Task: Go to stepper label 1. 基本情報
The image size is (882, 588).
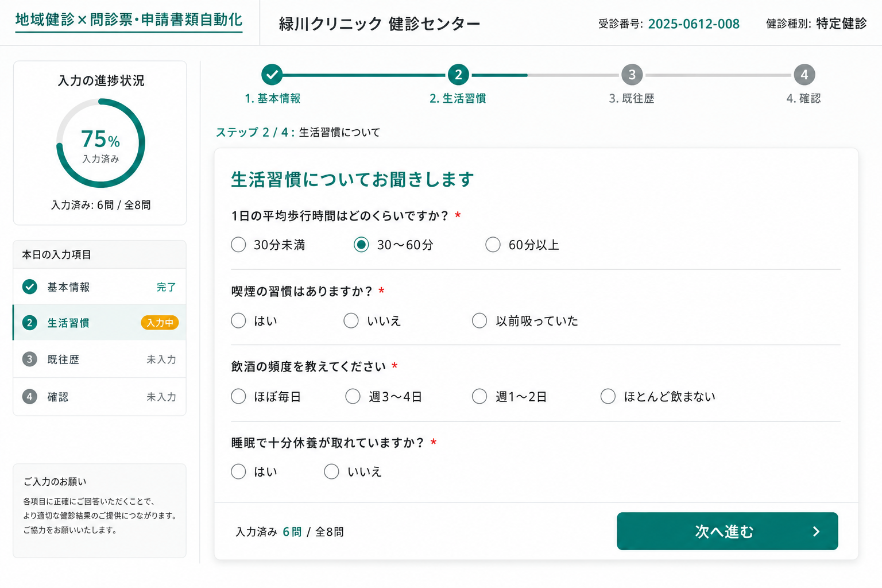Action: point(272,98)
